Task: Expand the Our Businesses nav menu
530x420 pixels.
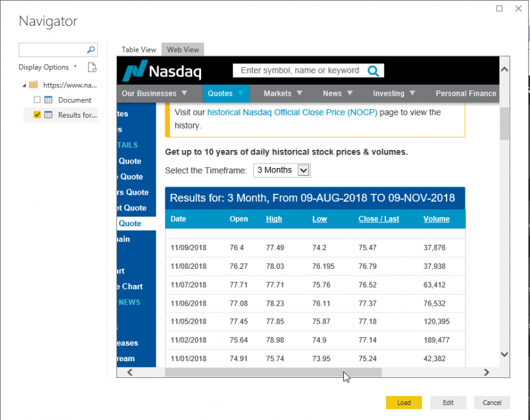Action: [x=154, y=93]
